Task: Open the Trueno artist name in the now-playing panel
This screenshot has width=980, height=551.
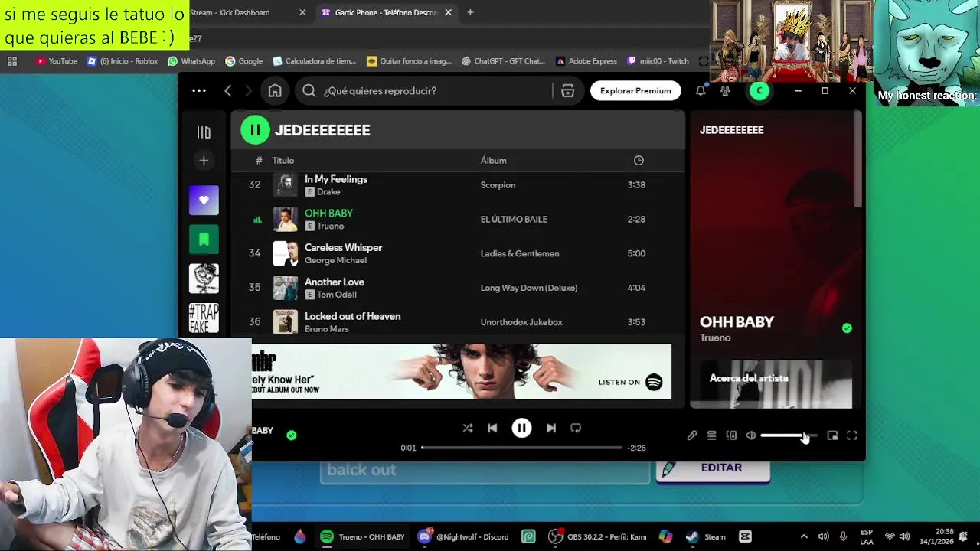Action: tap(715, 337)
